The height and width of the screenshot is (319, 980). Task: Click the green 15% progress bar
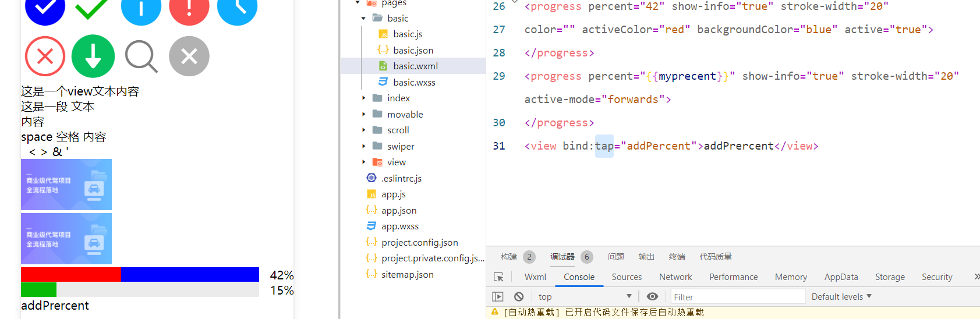[140, 289]
